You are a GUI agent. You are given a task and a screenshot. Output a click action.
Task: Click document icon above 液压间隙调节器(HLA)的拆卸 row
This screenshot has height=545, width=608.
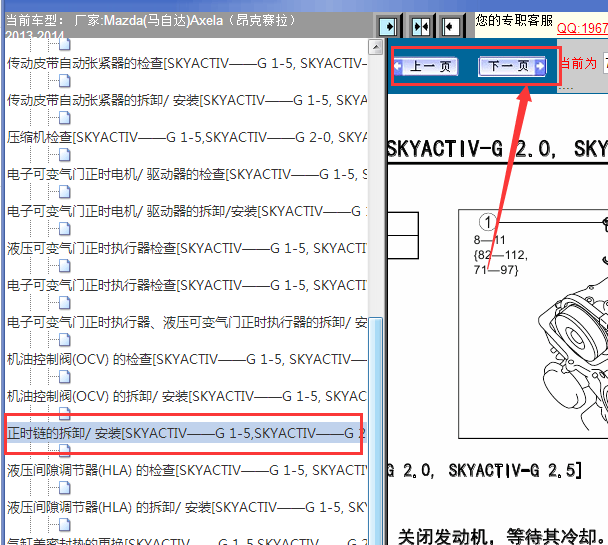(64, 488)
